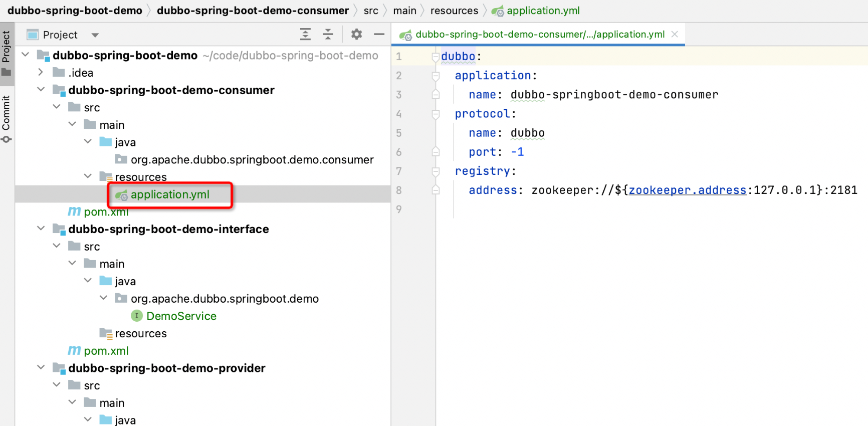The width and height of the screenshot is (868, 438).
Task: Open interface module pom.xml file
Action: [106, 351]
